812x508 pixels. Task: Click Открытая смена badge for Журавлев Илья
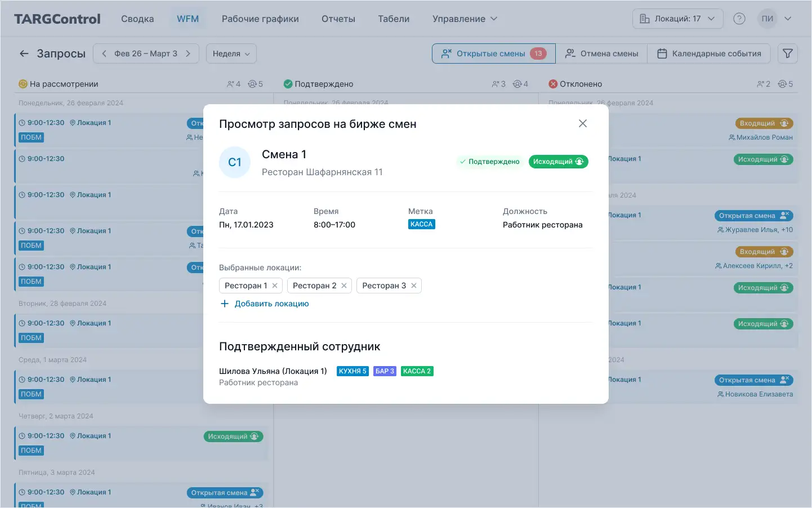[x=753, y=216]
